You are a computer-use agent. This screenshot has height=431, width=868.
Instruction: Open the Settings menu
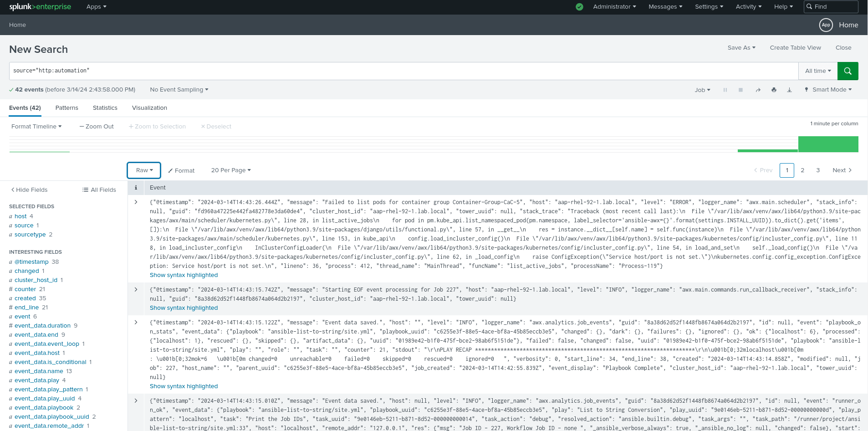click(x=708, y=7)
